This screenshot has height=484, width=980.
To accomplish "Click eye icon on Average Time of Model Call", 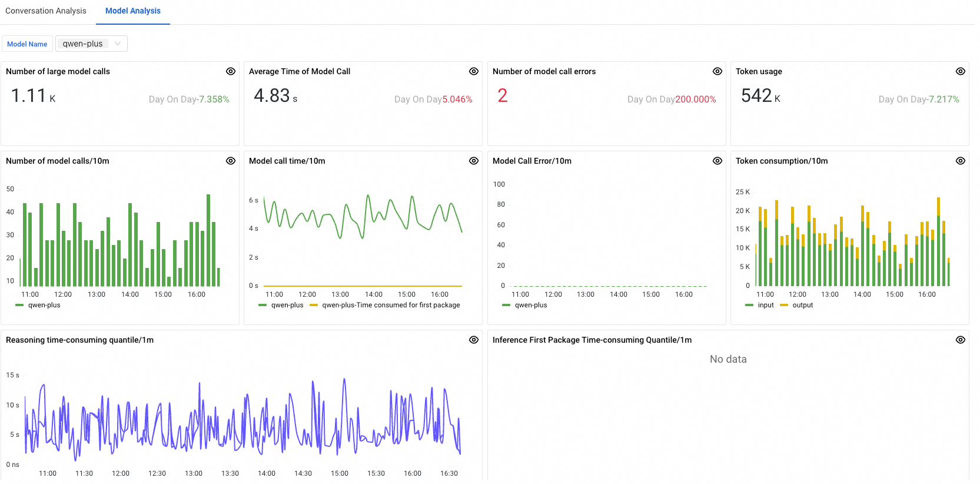I will click(474, 71).
